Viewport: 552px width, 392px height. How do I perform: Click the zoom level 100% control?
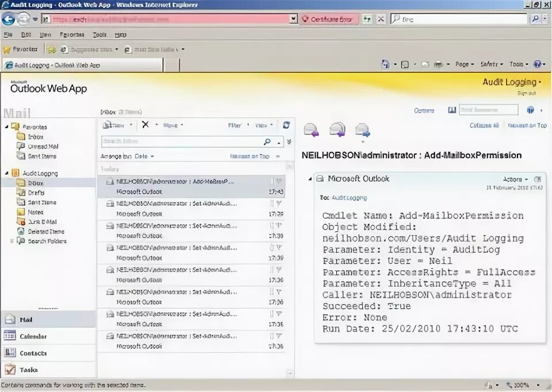point(523,385)
